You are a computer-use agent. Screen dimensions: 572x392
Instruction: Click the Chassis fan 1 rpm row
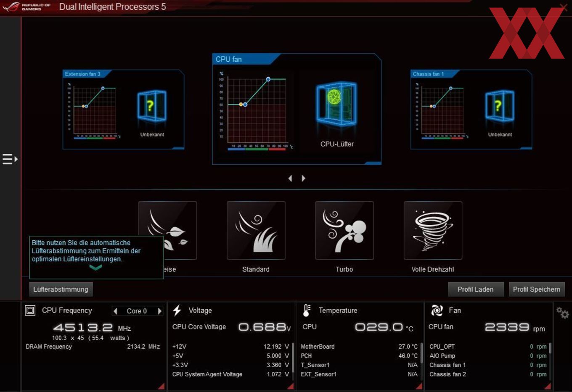[488, 365]
